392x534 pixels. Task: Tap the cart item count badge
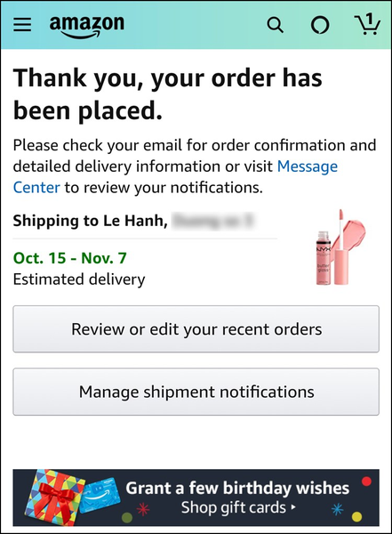coord(370,18)
